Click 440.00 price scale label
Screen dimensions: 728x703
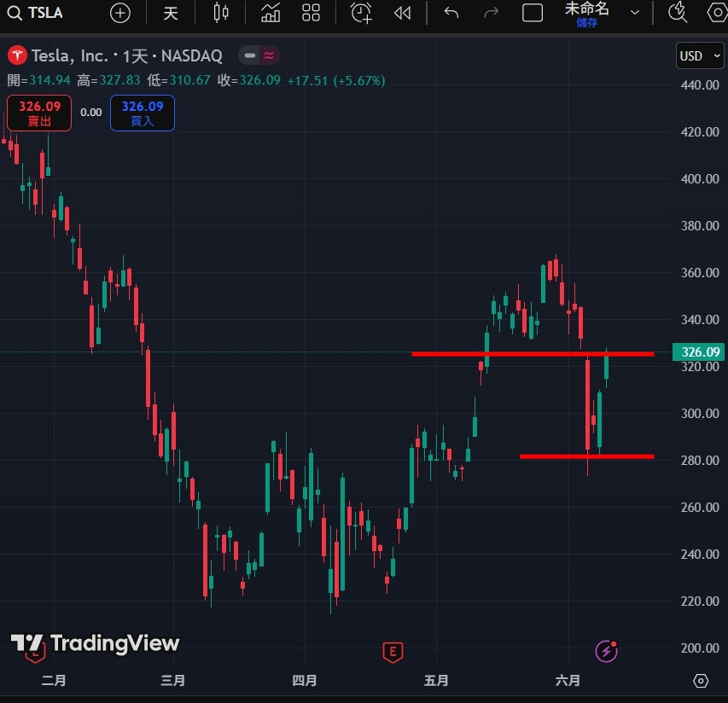coord(700,85)
